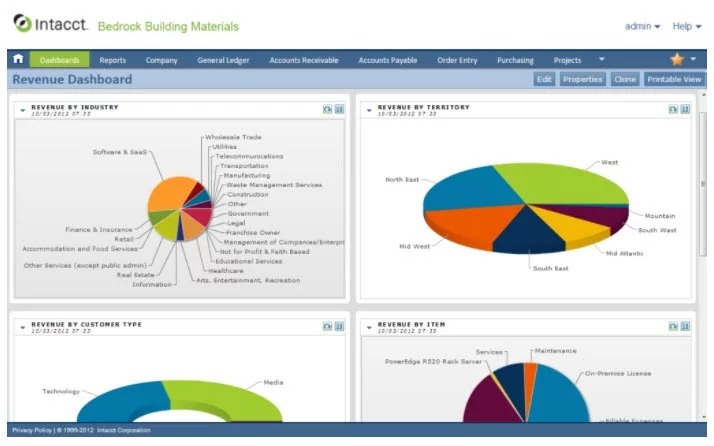Image resolution: width=714 pixels, height=446 pixels.
Task: Collapse the Revenue by Territory panel
Action: coord(369,110)
